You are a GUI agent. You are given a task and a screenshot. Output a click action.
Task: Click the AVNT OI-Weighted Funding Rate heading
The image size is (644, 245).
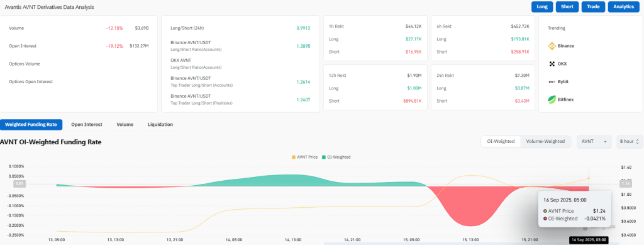(x=51, y=142)
